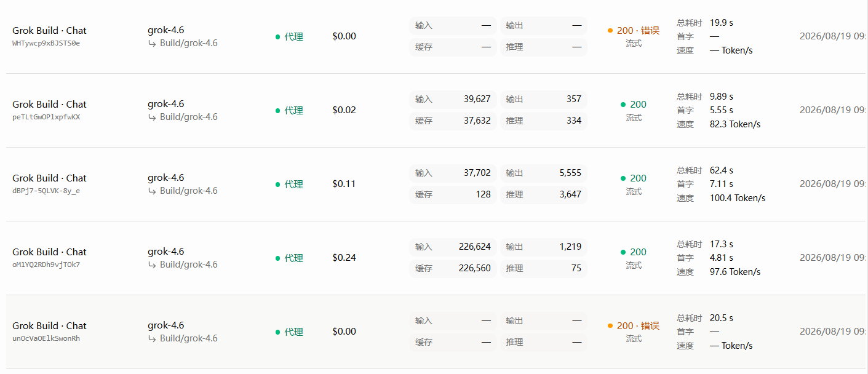Open Build/grok-4.6 mapping in the $0.24 row
The width and height of the screenshot is (868, 374).
coord(183,265)
